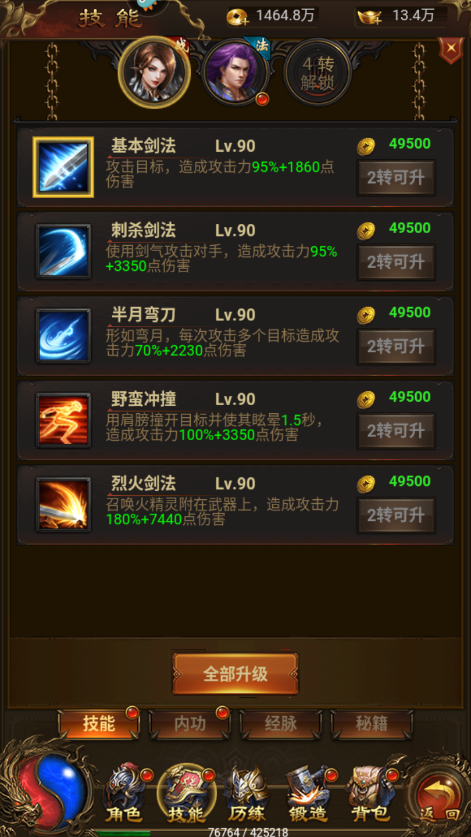Tap the locked 4转解锁 character slot
This screenshot has height=837, width=471.
[x=318, y=73]
